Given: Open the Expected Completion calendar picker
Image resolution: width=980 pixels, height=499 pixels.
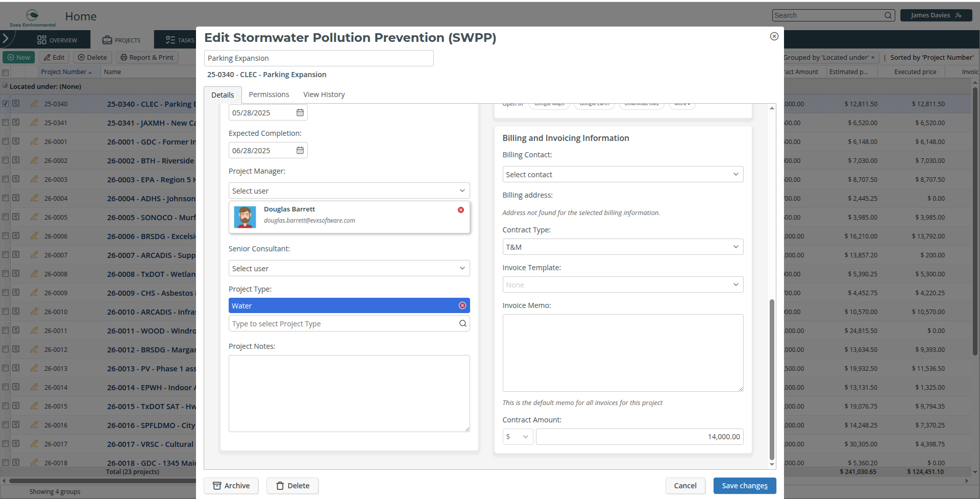Looking at the screenshot, I should tap(300, 151).
